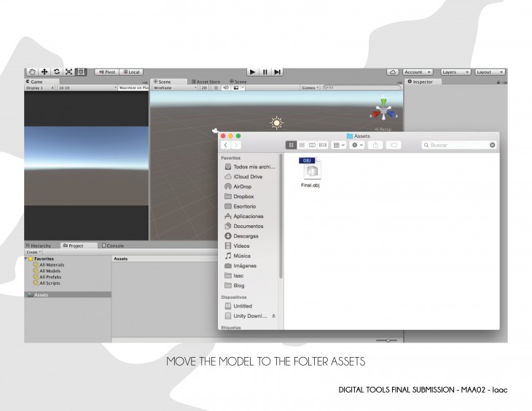Viewport: 532px width, 411px height.
Task: Click the Create button in Project panel
Action: point(33,252)
